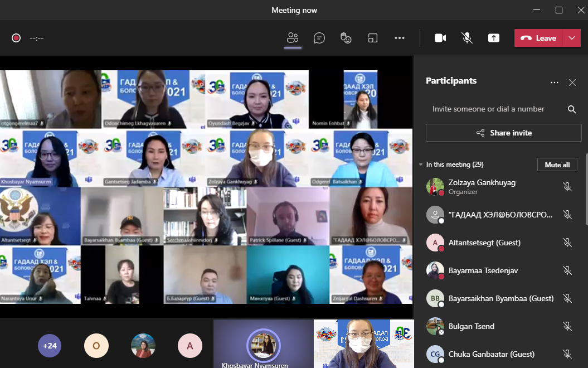Close the Participants panel
The image size is (588, 368).
(x=572, y=83)
